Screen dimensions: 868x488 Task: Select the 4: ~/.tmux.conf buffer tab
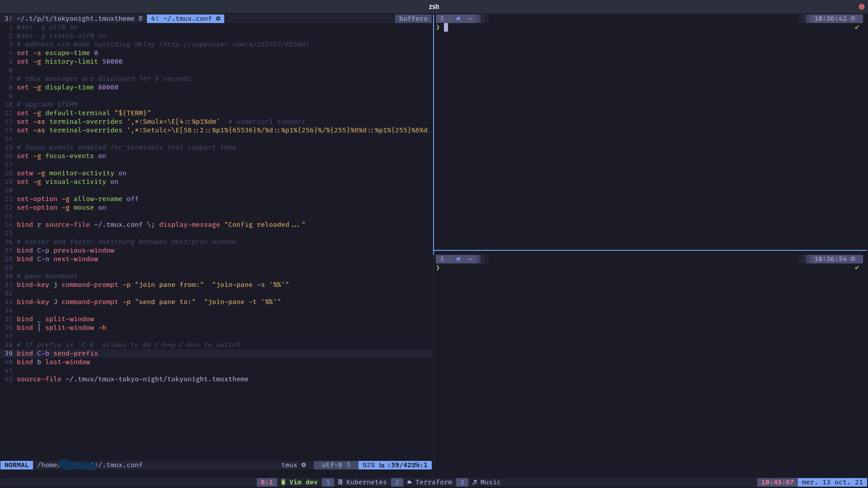[182, 19]
